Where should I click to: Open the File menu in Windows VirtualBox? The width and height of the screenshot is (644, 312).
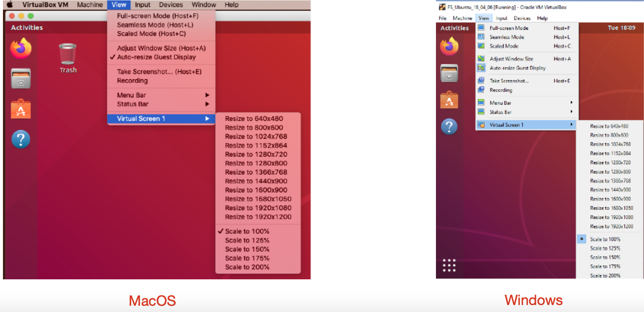(443, 18)
